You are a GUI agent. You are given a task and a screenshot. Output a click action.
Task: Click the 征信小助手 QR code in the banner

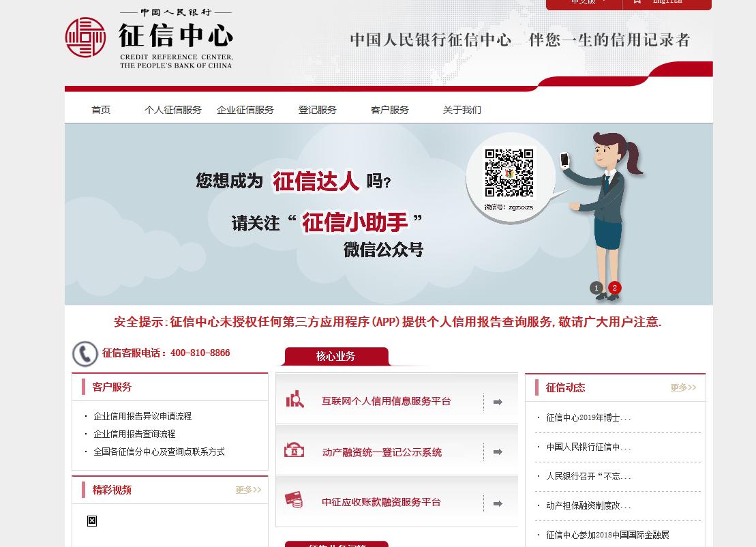click(x=509, y=174)
